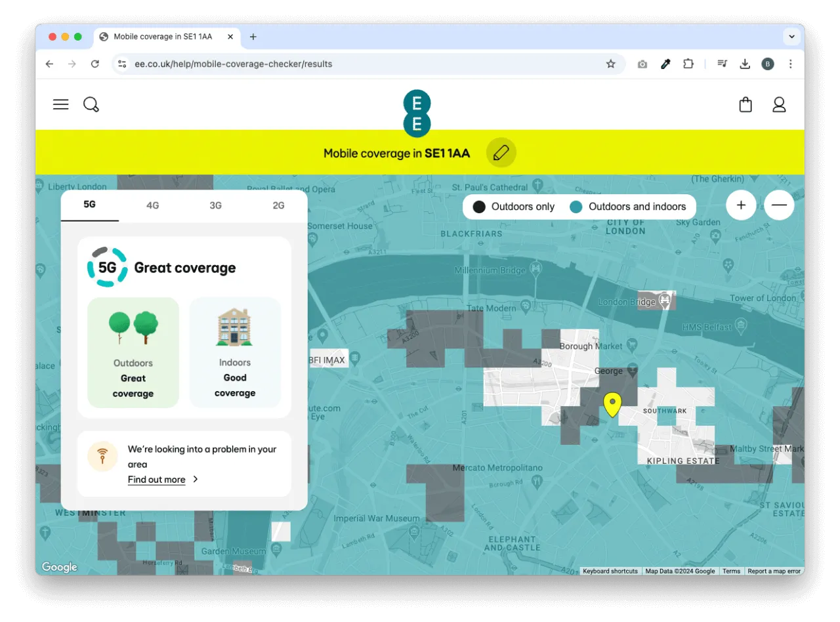Click the teal Outdoors and indoors legend swatch

pos(576,207)
